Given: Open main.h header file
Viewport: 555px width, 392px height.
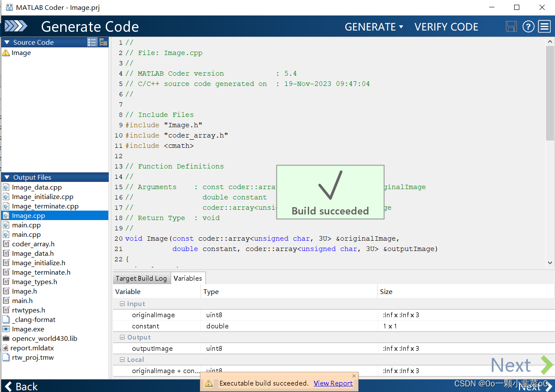Looking at the screenshot, I should tap(22, 301).
